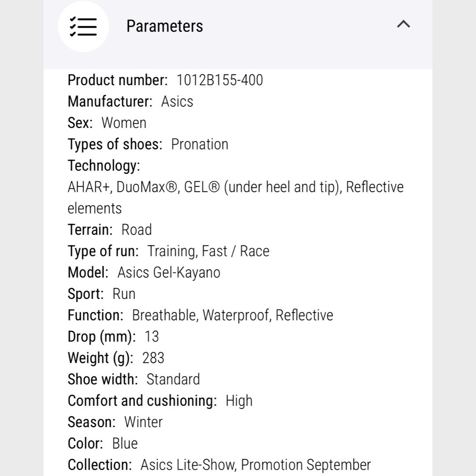This screenshot has height=476, width=476.
Task: Open the Asics Lite-Show collection link
Action: pos(187,465)
